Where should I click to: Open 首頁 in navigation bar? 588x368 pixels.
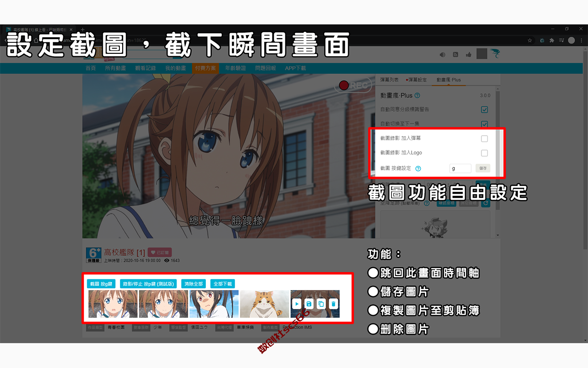[x=90, y=68]
